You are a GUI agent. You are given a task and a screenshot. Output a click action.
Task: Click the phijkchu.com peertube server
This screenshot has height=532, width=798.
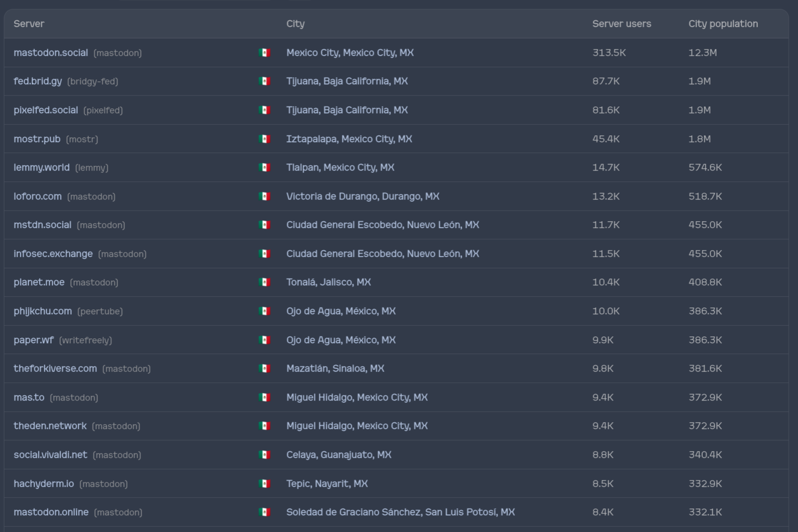(43, 311)
